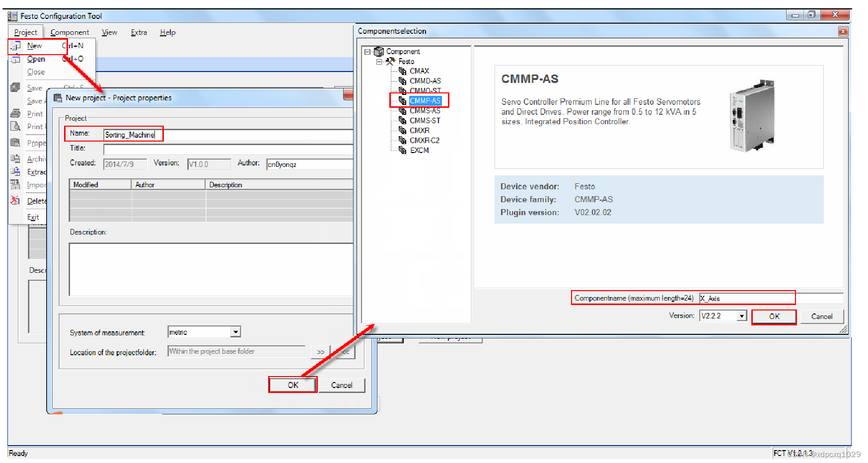Select the Print icon in the Project menu
This screenshot has height=463, width=868.
pyautogui.click(x=15, y=113)
